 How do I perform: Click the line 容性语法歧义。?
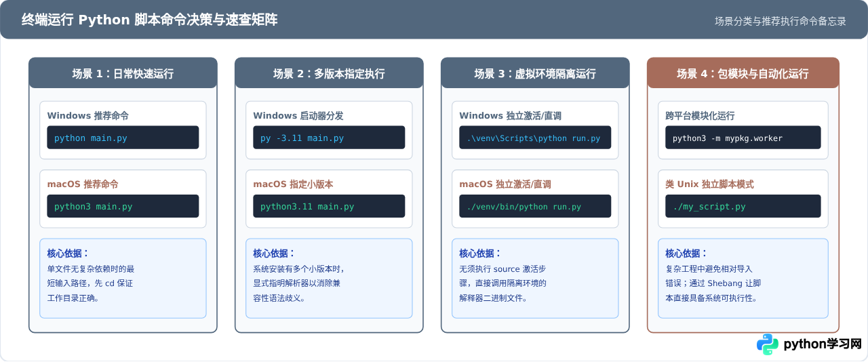(279, 298)
